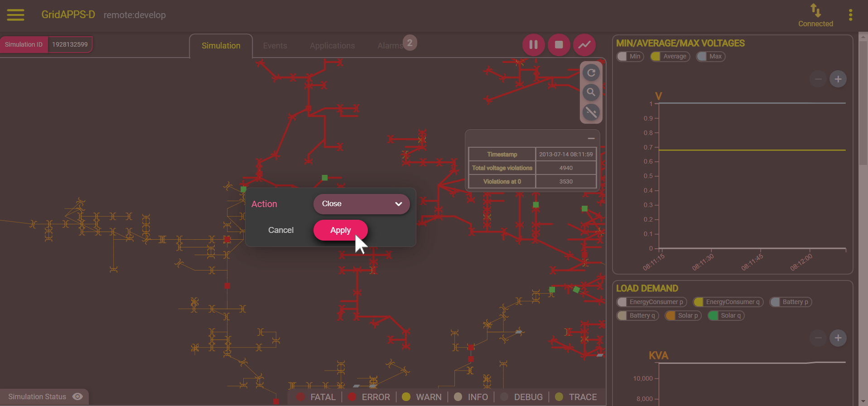Viewport: 868px width, 406px height.
Task: Zoom in Load Demand chart with plus
Action: click(x=838, y=338)
